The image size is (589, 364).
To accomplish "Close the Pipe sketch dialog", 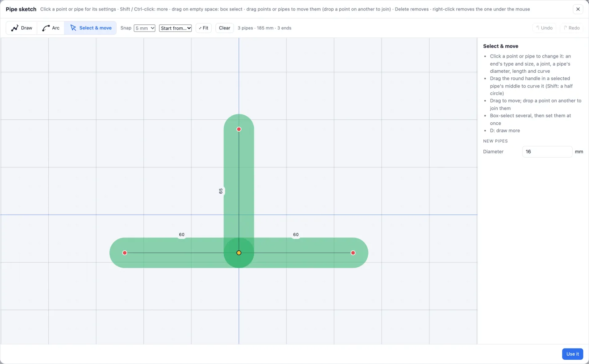I will coord(578,9).
